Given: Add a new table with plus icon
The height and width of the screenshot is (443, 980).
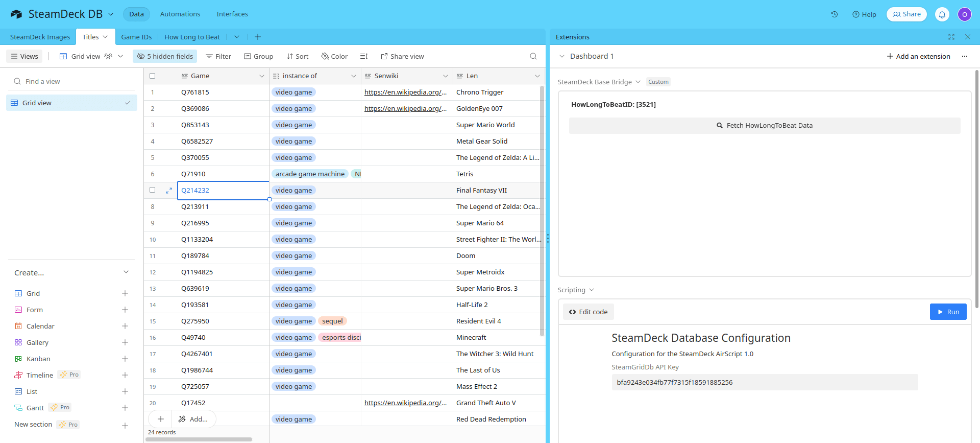Looking at the screenshot, I should click(x=258, y=37).
